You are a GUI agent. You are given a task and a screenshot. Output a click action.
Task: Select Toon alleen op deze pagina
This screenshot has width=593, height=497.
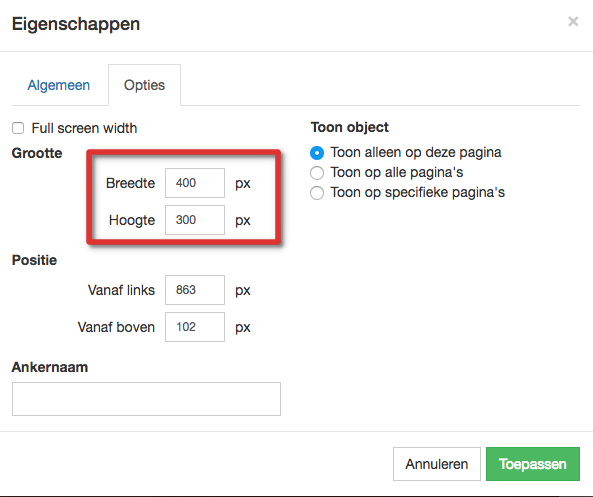(x=317, y=153)
